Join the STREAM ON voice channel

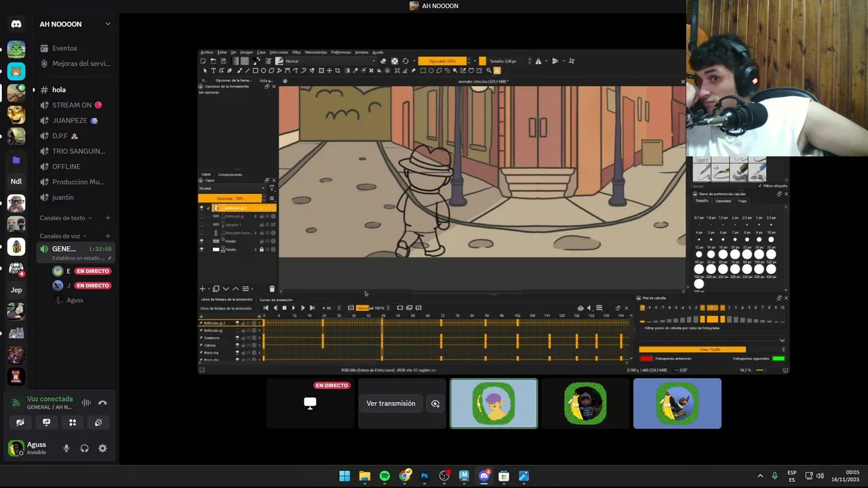coord(72,105)
